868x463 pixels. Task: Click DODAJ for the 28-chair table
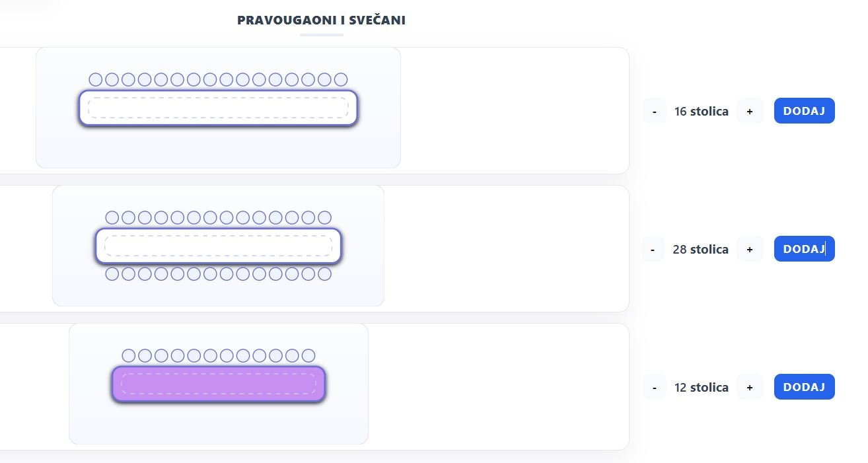(804, 249)
